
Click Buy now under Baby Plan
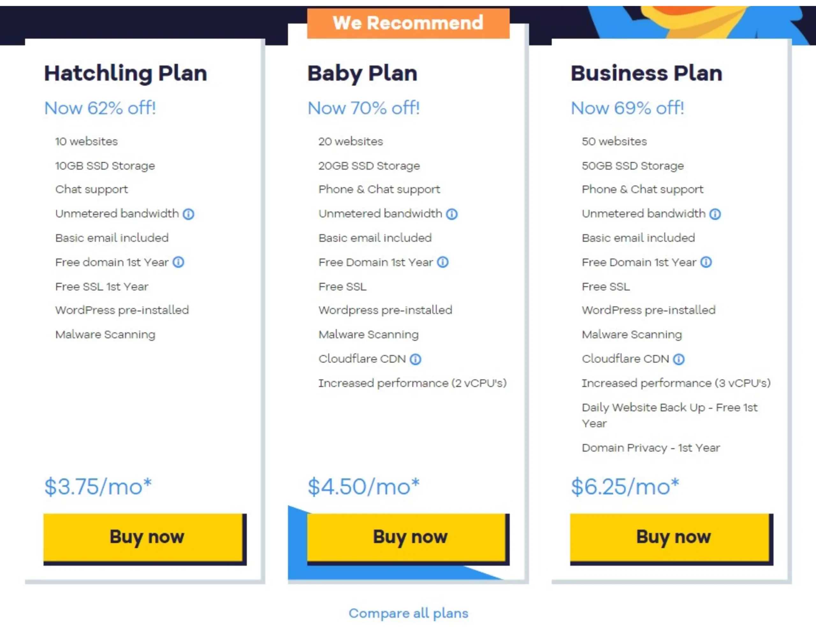pos(408,539)
